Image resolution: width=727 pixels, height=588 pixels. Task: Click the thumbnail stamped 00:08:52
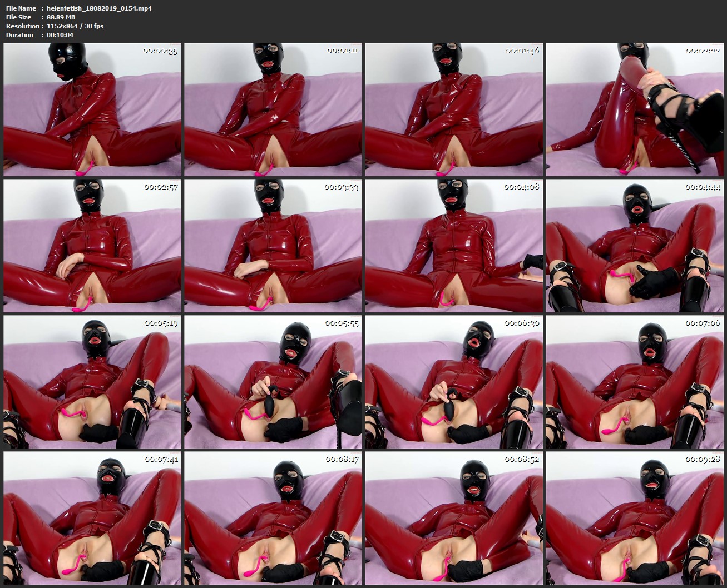tap(454, 518)
